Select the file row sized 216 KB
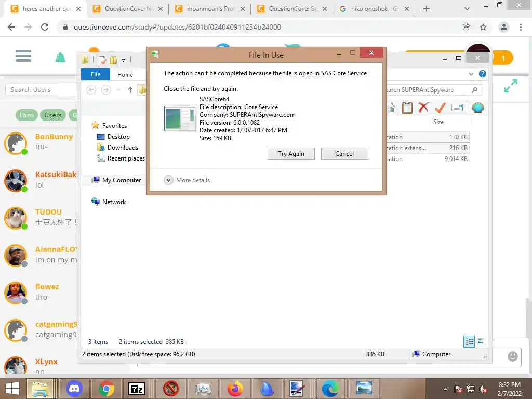Screen dimensions: 532x399 coord(427,148)
